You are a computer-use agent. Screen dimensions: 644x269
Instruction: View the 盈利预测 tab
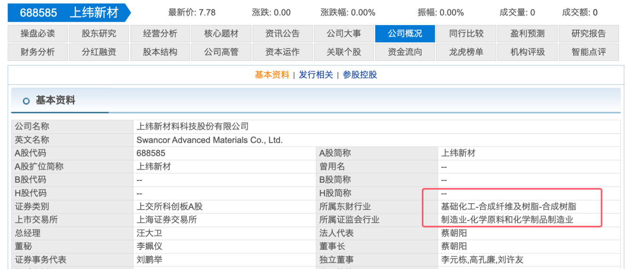click(528, 34)
